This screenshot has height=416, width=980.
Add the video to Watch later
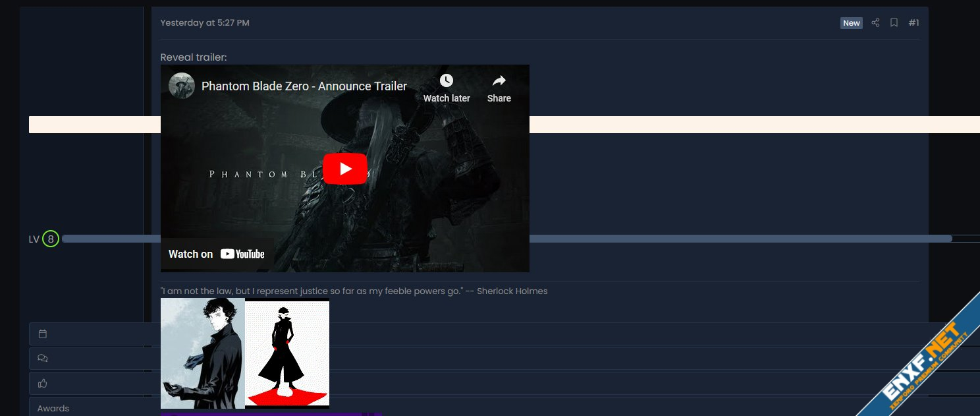point(447,88)
